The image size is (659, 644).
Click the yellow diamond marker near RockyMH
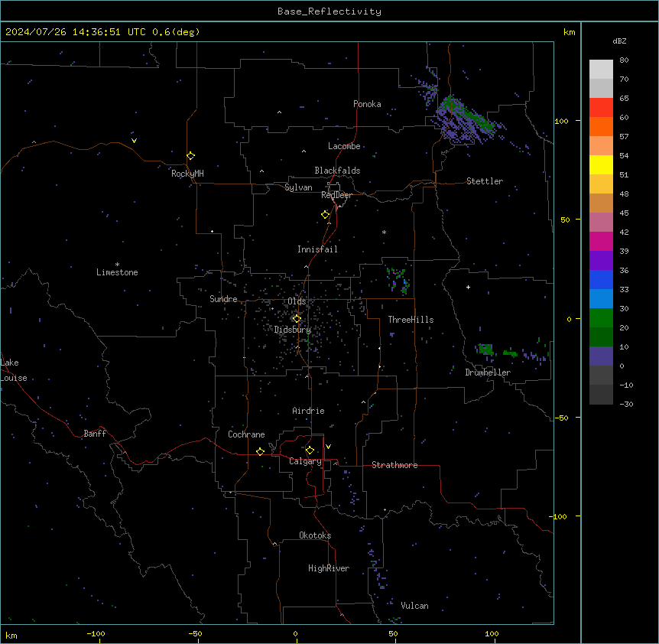pyautogui.click(x=191, y=156)
